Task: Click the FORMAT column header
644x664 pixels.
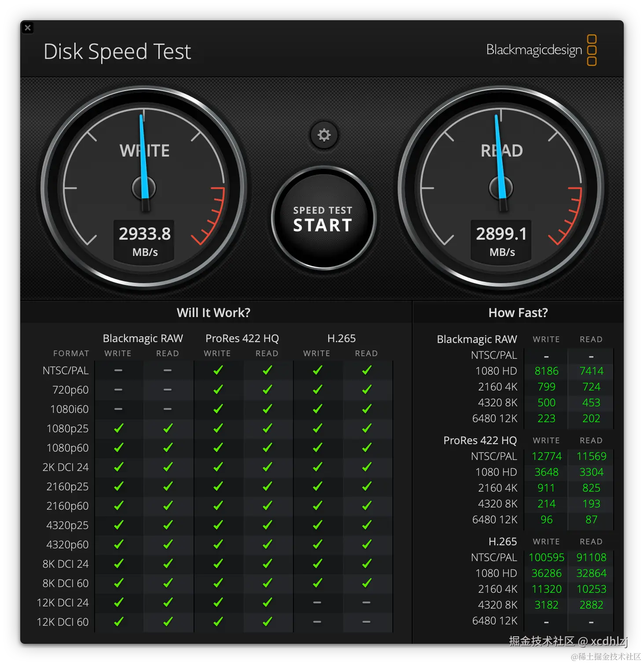Action: (x=71, y=354)
